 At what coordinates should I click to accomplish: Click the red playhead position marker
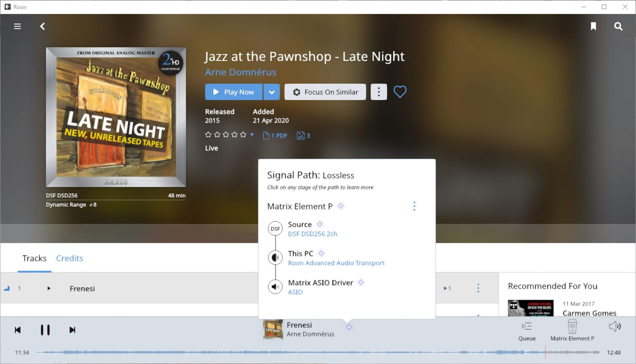click(x=545, y=352)
